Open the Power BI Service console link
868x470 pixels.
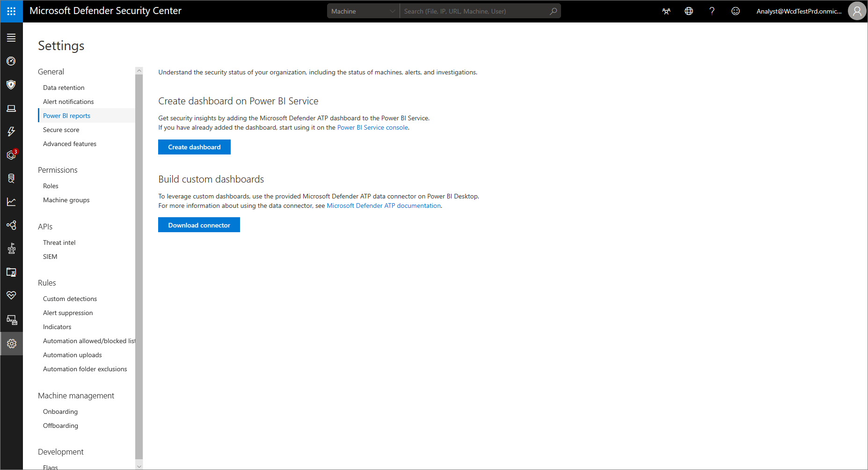pyautogui.click(x=372, y=127)
